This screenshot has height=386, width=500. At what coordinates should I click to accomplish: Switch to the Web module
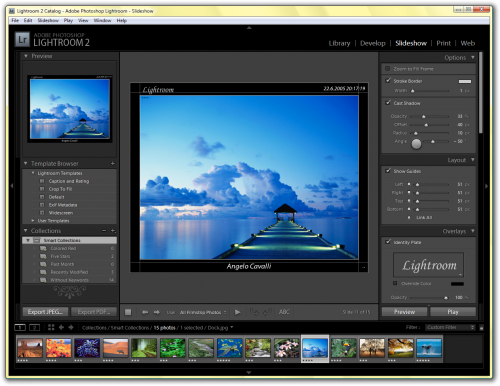click(468, 43)
